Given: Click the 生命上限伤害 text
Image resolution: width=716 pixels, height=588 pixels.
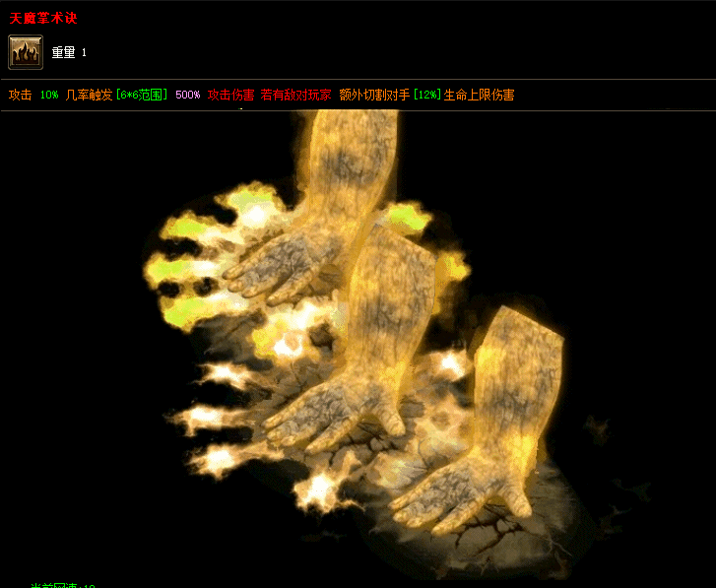Looking at the screenshot, I should coord(479,95).
